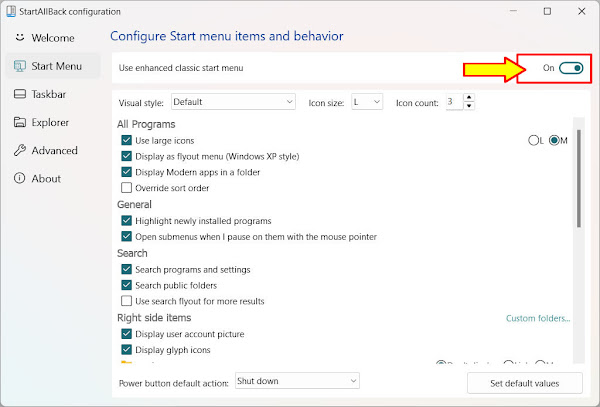Image resolution: width=600 pixels, height=407 pixels.
Task: Click the Taskbar panel icon
Action: point(20,94)
